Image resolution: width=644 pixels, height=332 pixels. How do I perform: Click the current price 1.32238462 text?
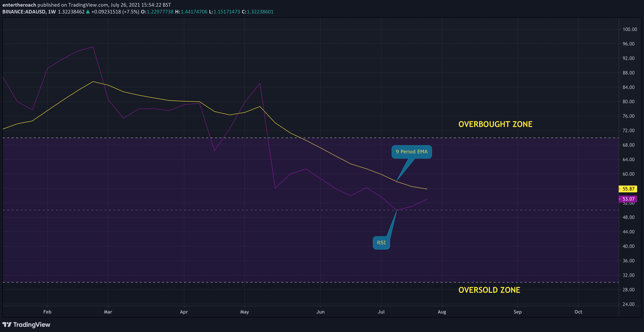71,12
